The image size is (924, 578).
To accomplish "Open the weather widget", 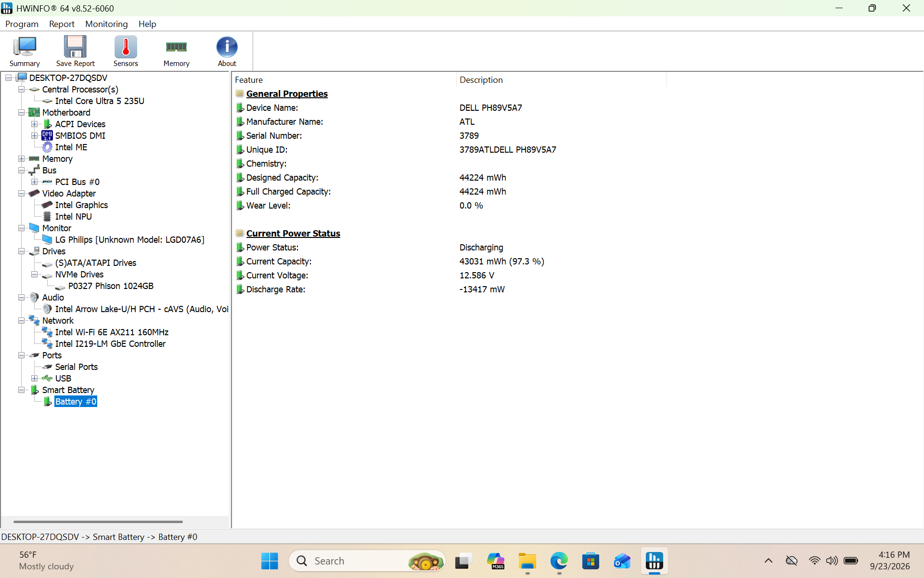I will point(47,561).
